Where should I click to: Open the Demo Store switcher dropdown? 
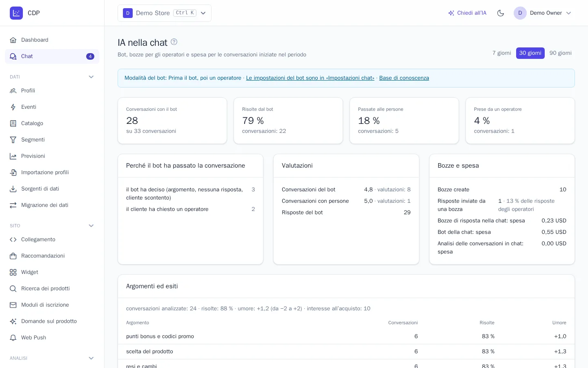coord(165,13)
